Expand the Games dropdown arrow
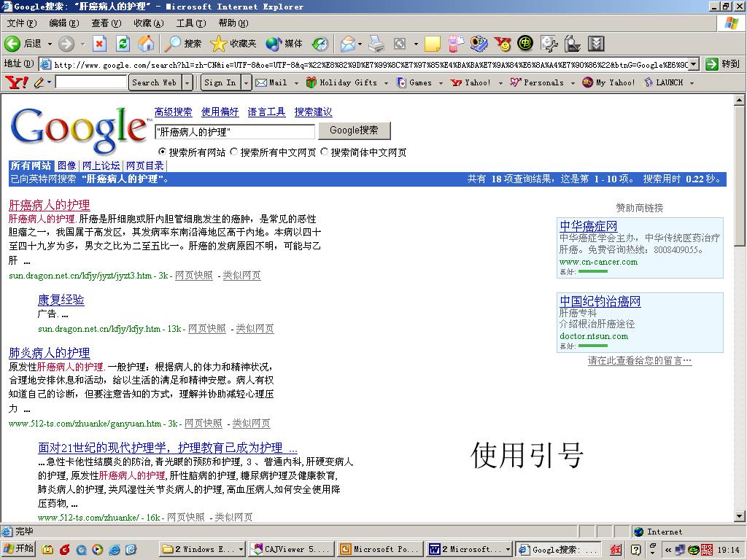This screenshot has height=560, width=747. (441, 83)
